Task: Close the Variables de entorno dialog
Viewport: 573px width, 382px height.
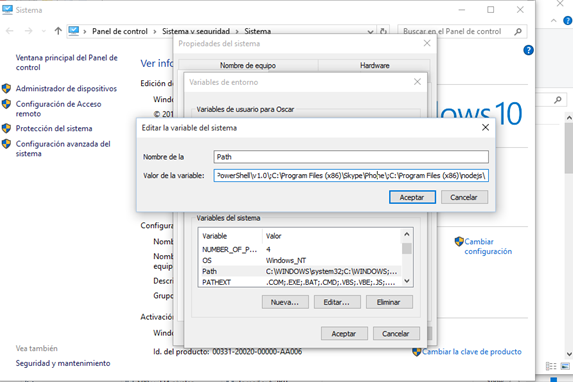Action: point(417,82)
